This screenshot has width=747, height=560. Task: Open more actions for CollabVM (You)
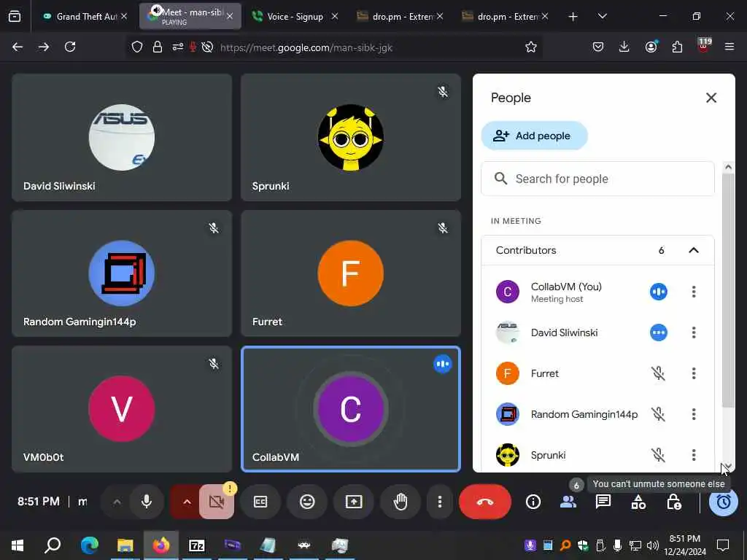coord(694,292)
